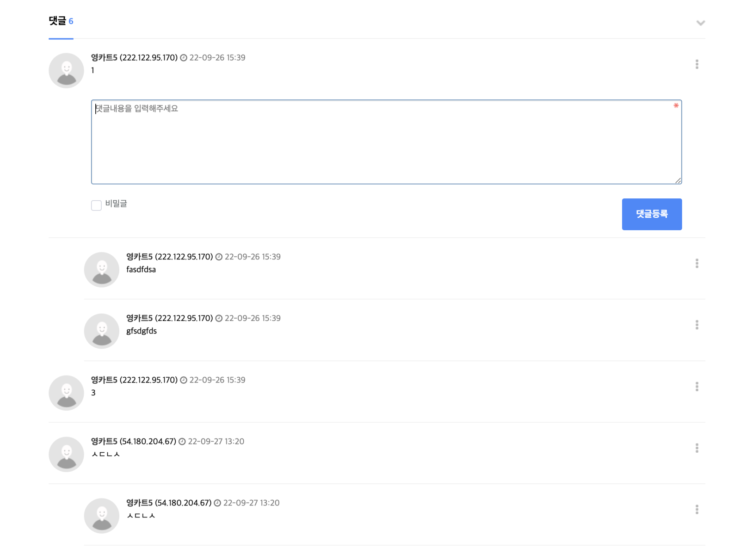
Task: Select the 댓글 6 tab
Action: [x=61, y=21]
